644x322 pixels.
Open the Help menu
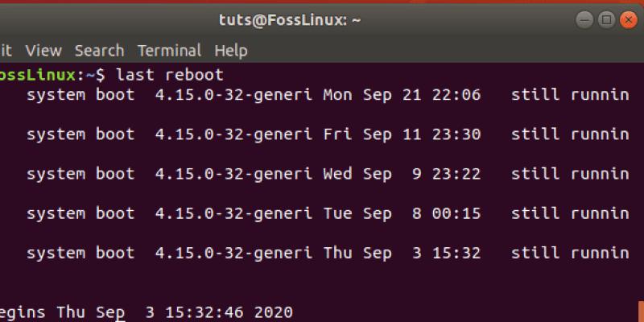click(231, 51)
